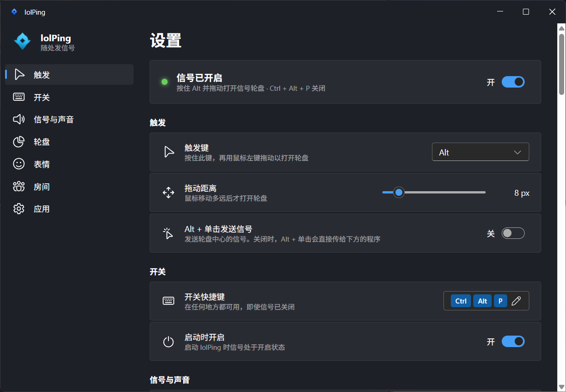Click the Alt key chip in hotkey box
The image size is (566, 392).
point(482,301)
